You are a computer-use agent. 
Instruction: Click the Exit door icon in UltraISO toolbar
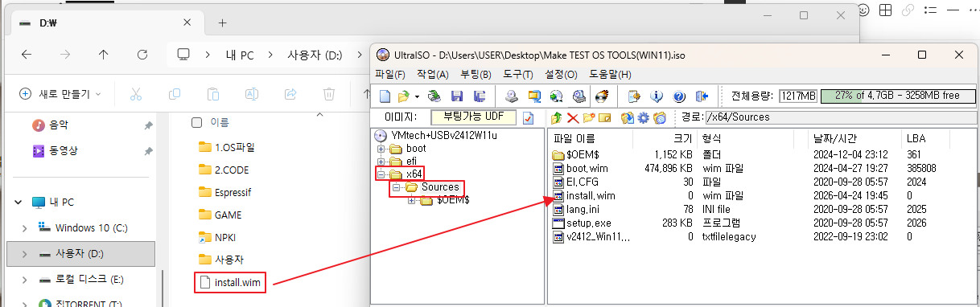701,96
